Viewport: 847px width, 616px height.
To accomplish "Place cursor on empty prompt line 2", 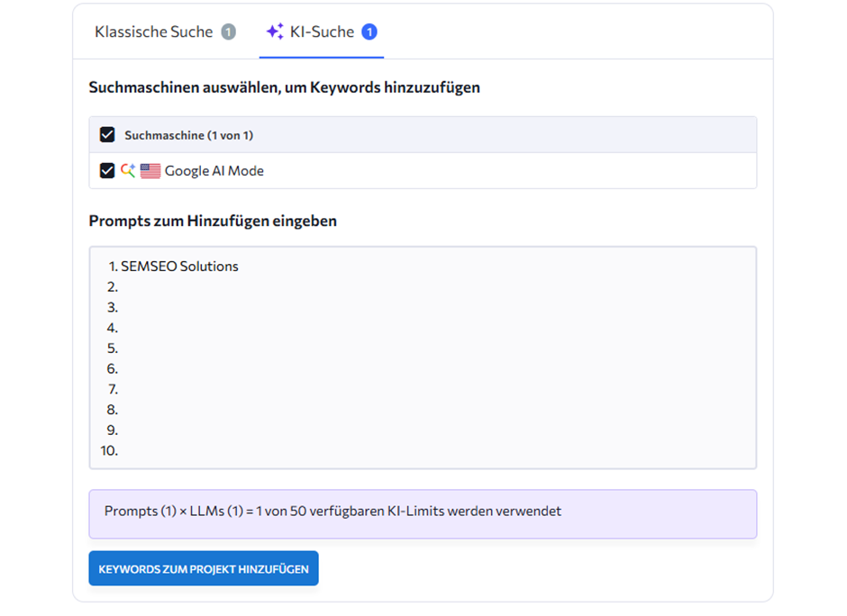I will 270,287.
